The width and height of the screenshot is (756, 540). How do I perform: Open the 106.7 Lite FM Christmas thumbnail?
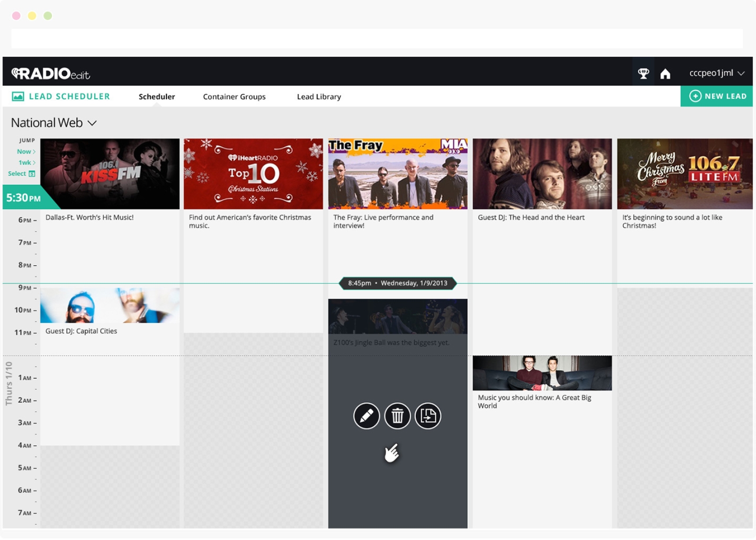click(685, 174)
